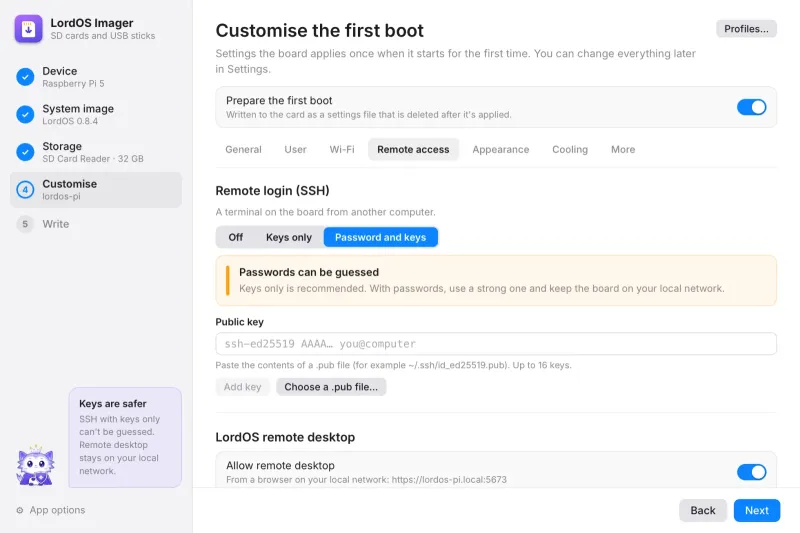Open App options gear icon
This screenshot has height=533, width=800.
coord(20,510)
